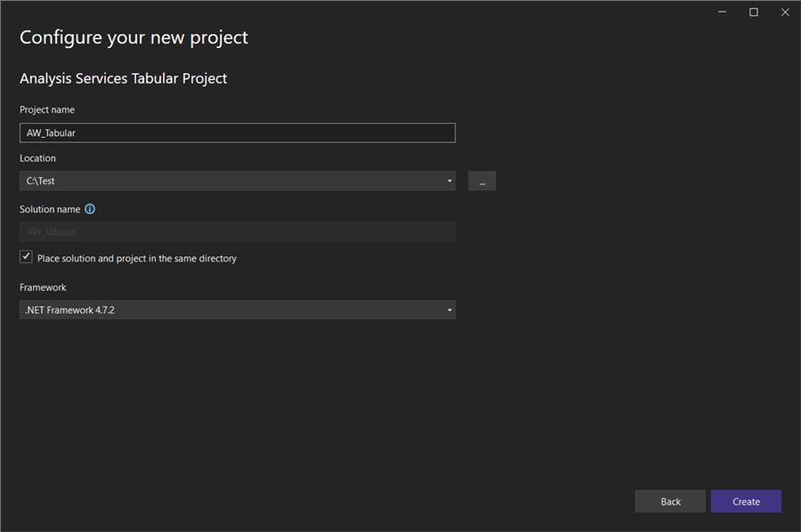The image size is (801, 532).
Task: Browse for location with the ellipsis button
Action: (481, 181)
